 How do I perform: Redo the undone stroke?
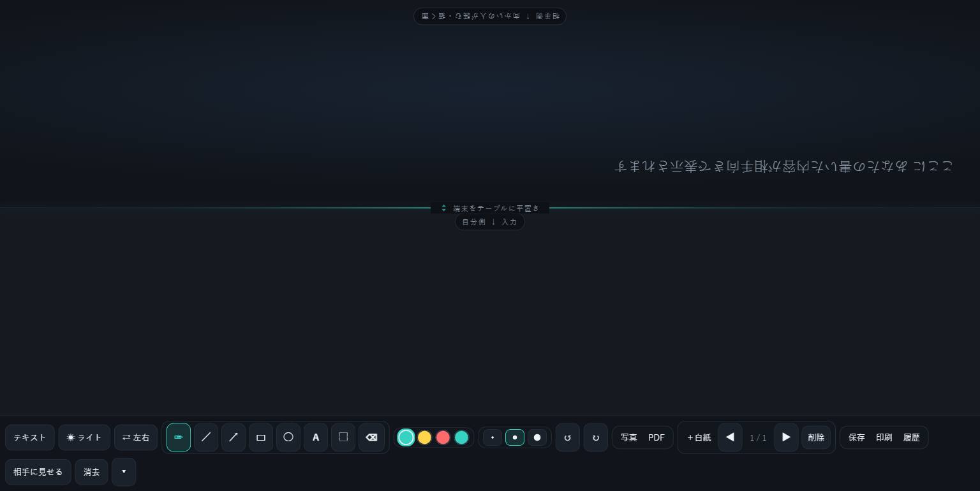[x=596, y=437]
